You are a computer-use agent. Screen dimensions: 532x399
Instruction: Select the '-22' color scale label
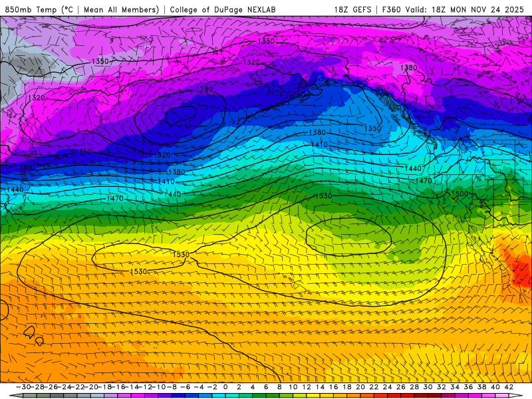pyautogui.click(x=77, y=387)
